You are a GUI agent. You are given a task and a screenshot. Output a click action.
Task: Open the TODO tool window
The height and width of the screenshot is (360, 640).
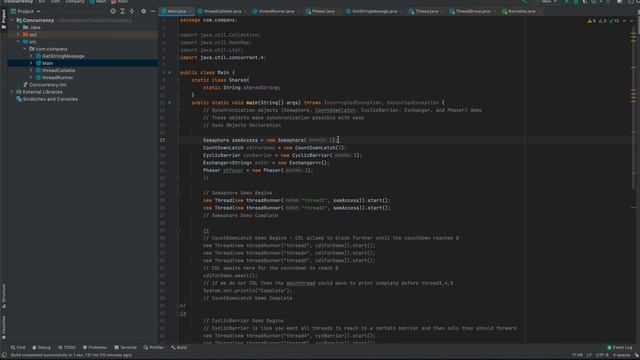click(67, 348)
